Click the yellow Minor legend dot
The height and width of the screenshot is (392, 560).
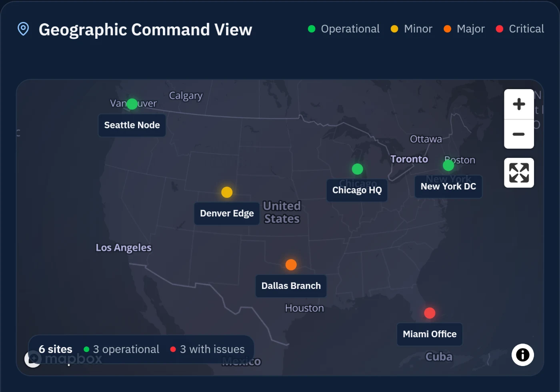pos(394,29)
